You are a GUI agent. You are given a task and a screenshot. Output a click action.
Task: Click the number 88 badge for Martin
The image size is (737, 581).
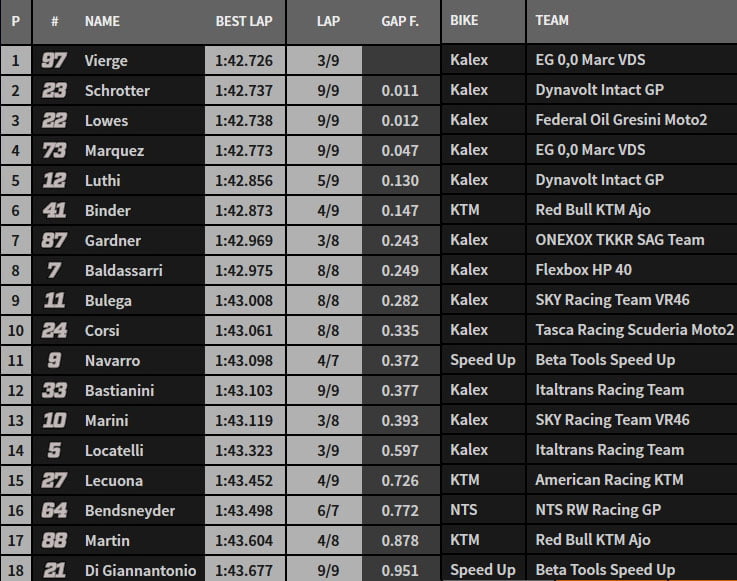click(55, 540)
